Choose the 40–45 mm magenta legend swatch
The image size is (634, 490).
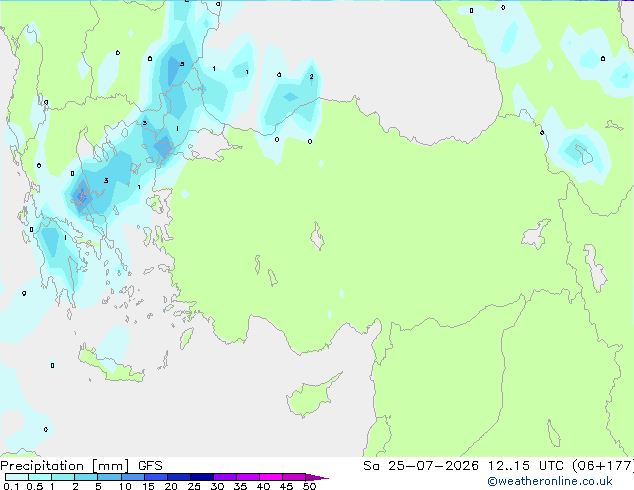(271, 477)
